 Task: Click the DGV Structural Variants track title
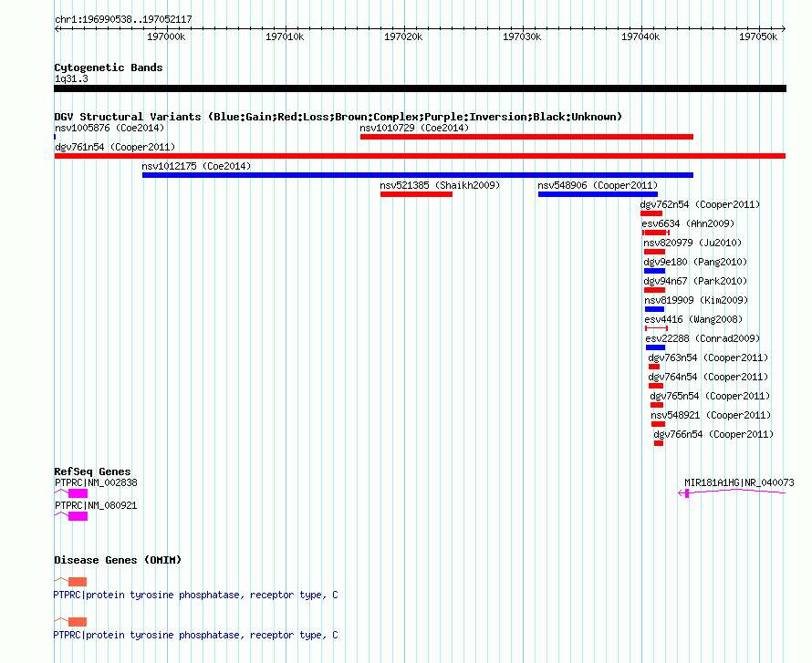pyautogui.click(x=338, y=117)
